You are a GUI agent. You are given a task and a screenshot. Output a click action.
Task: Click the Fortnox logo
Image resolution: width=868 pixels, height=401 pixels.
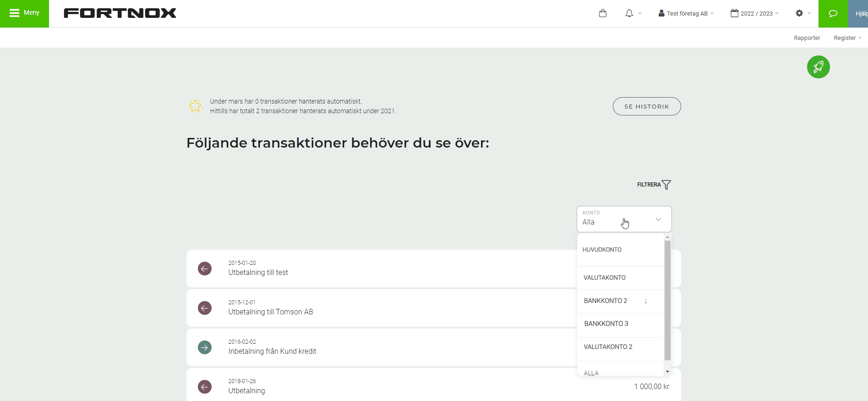click(120, 13)
